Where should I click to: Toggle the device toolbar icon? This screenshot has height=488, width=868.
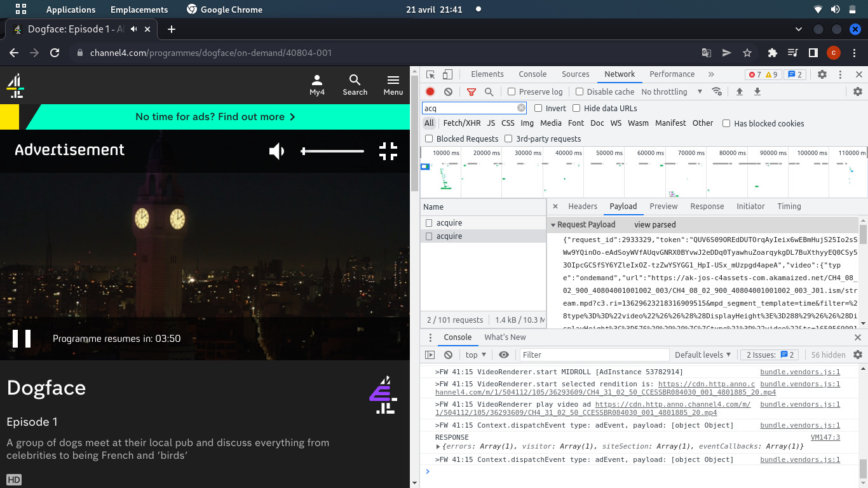(447, 74)
